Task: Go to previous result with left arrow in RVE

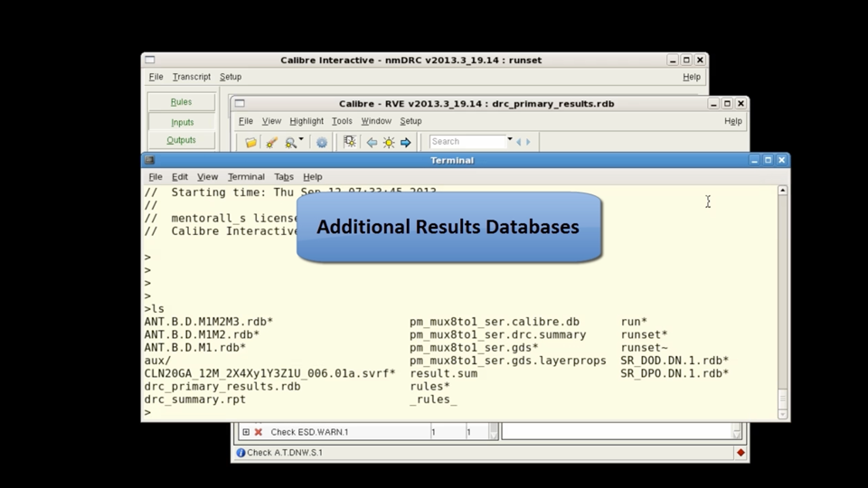Action: coord(372,142)
